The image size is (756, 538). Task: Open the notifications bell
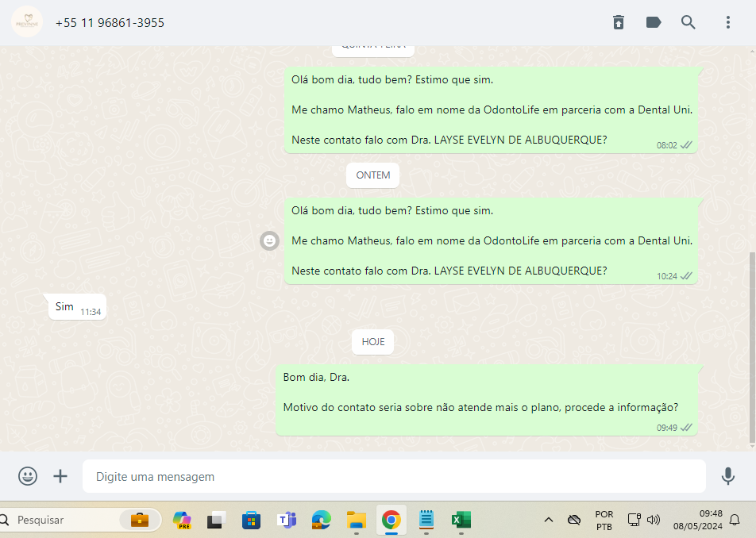pos(735,520)
